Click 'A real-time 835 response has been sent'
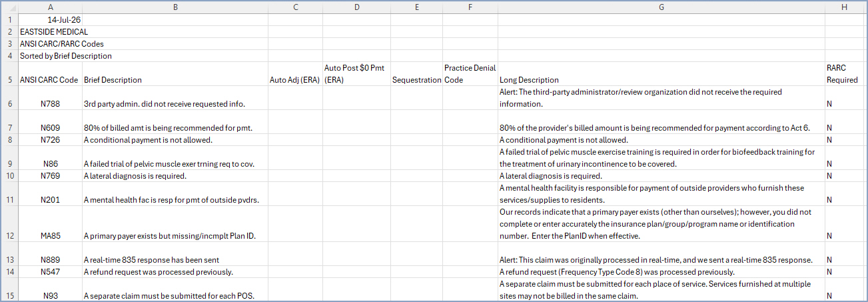This screenshot has height=302, width=868. click(x=175, y=254)
